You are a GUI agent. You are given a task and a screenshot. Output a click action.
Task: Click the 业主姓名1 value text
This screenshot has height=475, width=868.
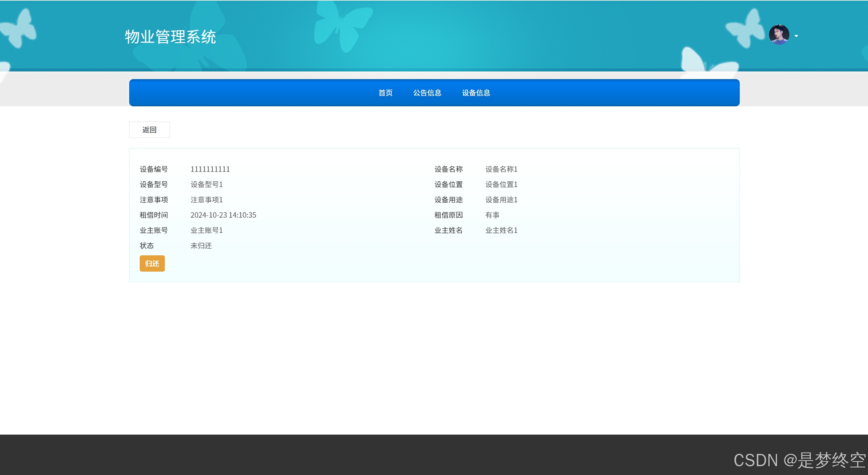pos(501,230)
